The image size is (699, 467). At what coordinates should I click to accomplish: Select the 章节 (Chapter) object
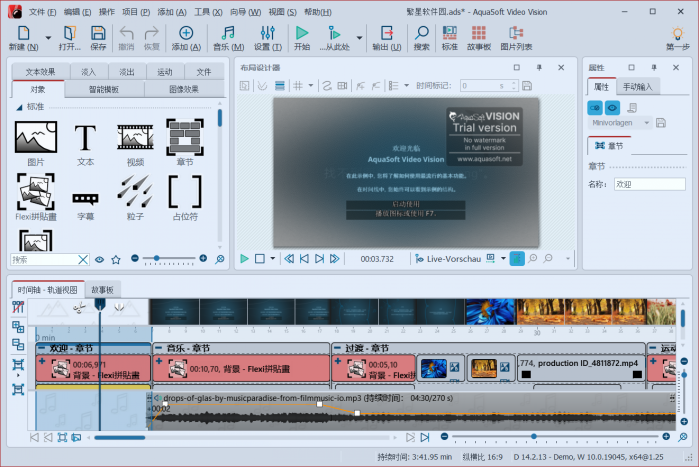(x=185, y=137)
